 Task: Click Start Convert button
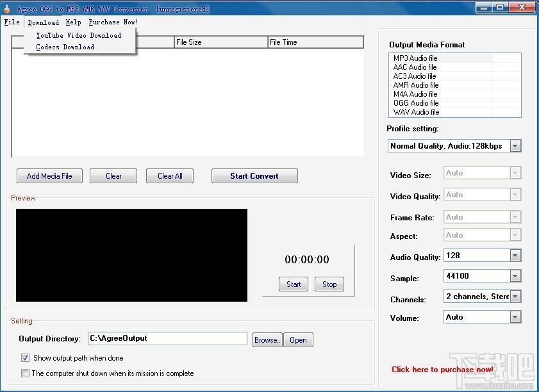click(254, 176)
